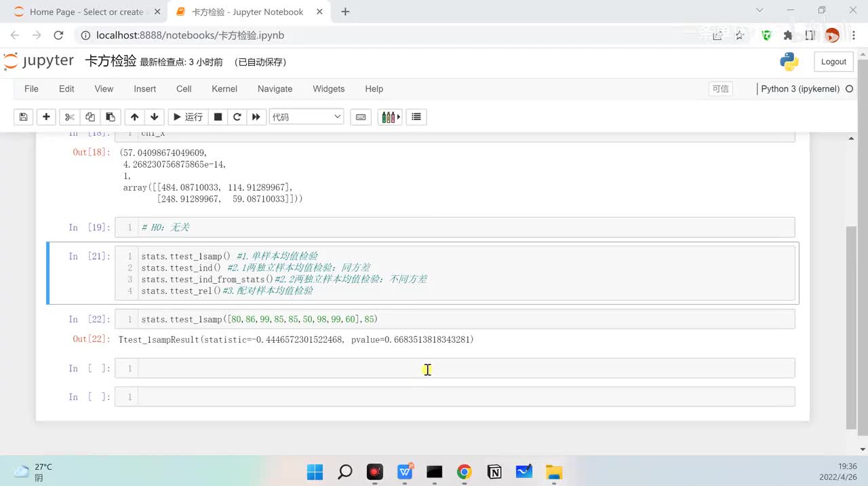The image size is (868, 486).
Task: Open taskbar search magnifier
Action: (x=344, y=472)
